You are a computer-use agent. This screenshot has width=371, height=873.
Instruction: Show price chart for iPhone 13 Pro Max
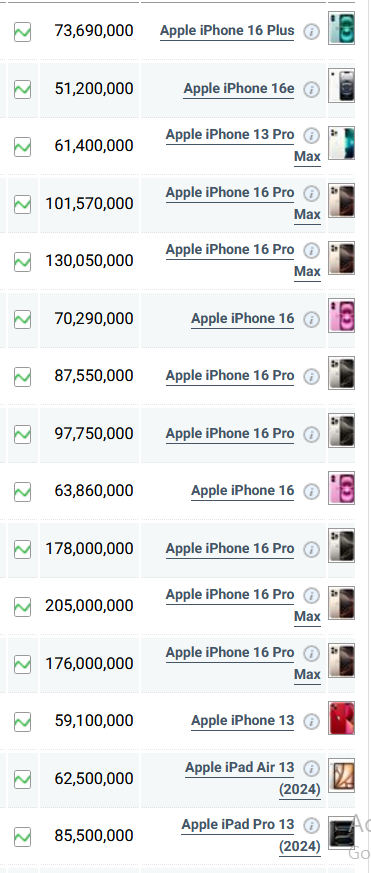[x=22, y=147]
